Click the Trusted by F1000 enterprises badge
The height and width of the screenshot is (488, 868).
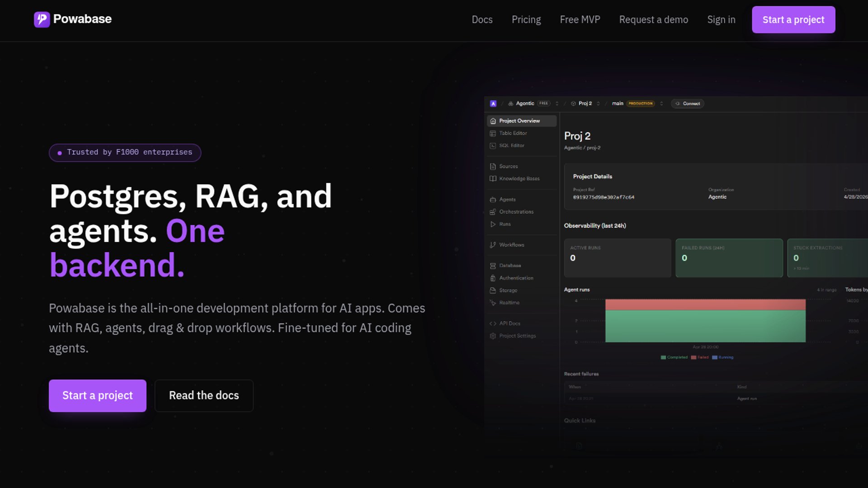[125, 152]
